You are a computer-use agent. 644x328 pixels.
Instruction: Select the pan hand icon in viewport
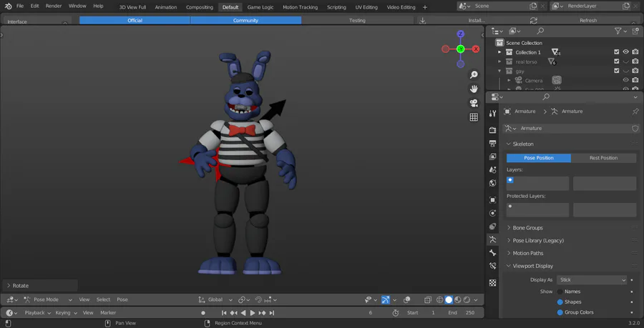(x=474, y=89)
